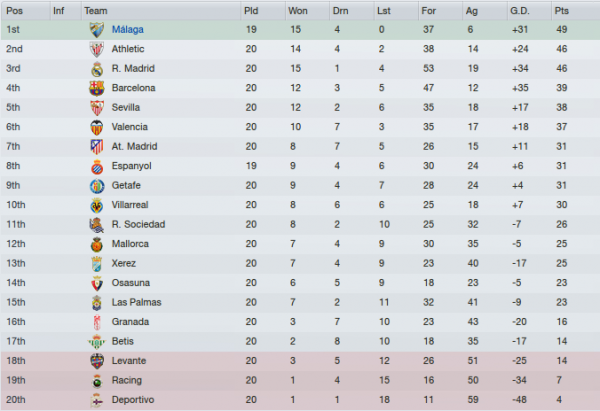The image size is (600, 411).
Task: Click the Málaga club crest
Action: [x=96, y=30]
